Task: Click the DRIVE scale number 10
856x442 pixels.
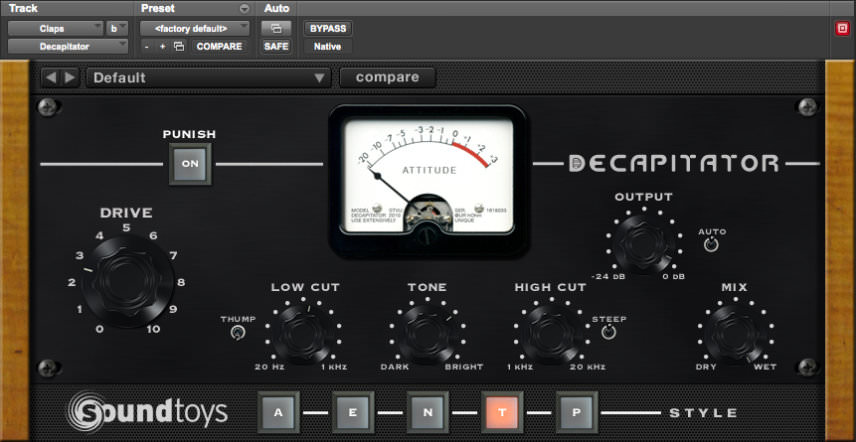Action: pos(153,329)
